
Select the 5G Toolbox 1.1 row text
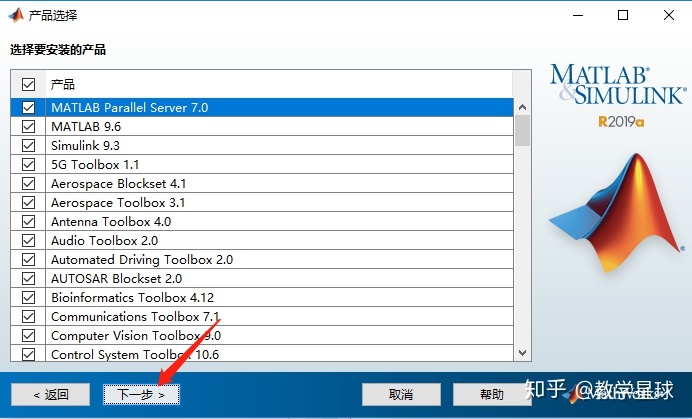click(95, 164)
